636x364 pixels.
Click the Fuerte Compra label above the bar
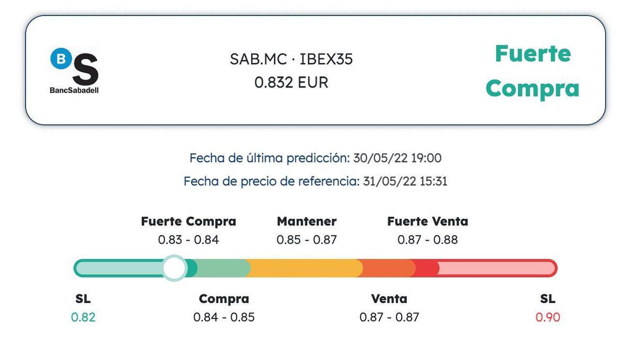point(188,221)
